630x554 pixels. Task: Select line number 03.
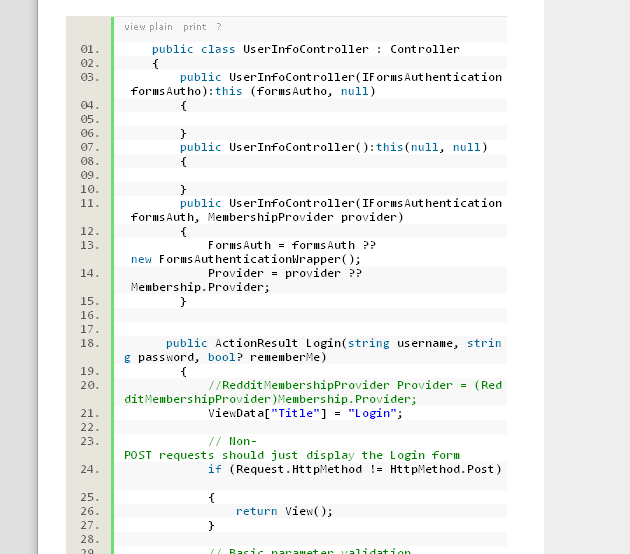[90, 77]
